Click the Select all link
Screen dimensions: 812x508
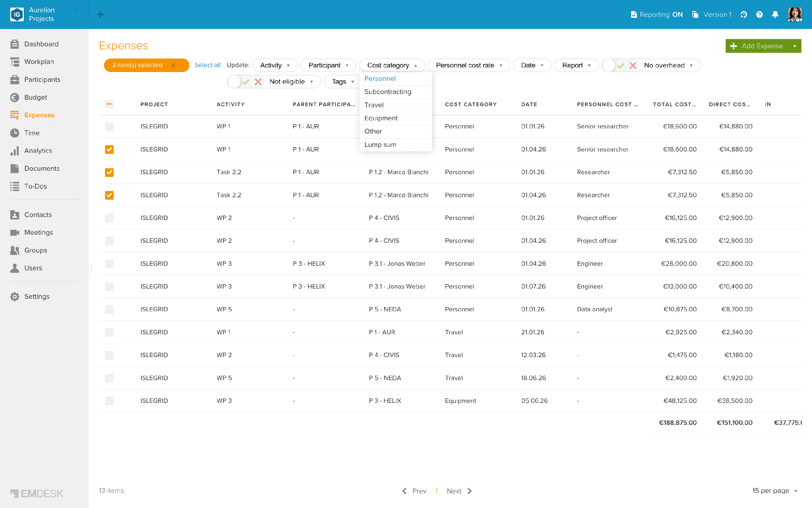pyautogui.click(x=207, y=65)
